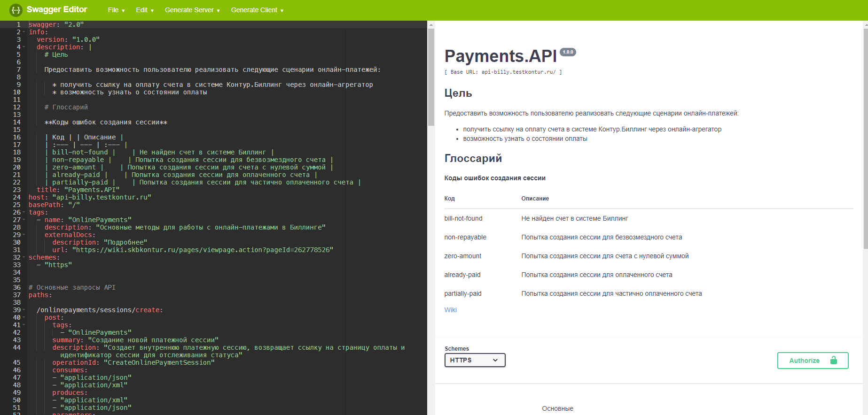Click the partially-paid table cell
The image size is (868, 415).
click(463, 293)
